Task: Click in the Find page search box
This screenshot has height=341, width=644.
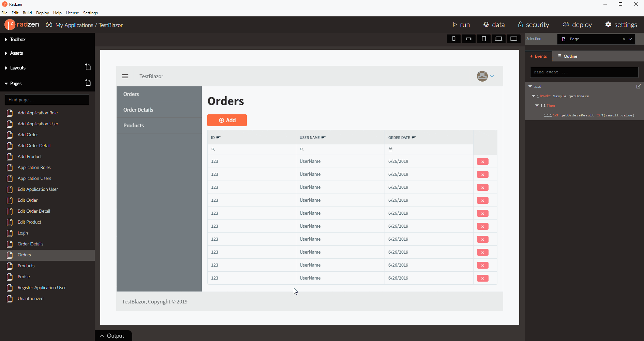Action: (47, 100)
